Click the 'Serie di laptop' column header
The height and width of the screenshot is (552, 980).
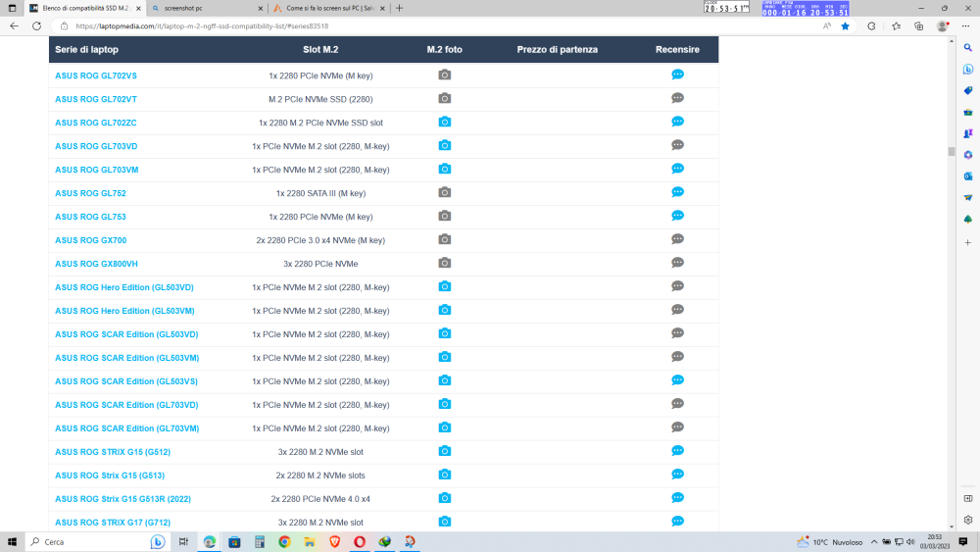86,49
